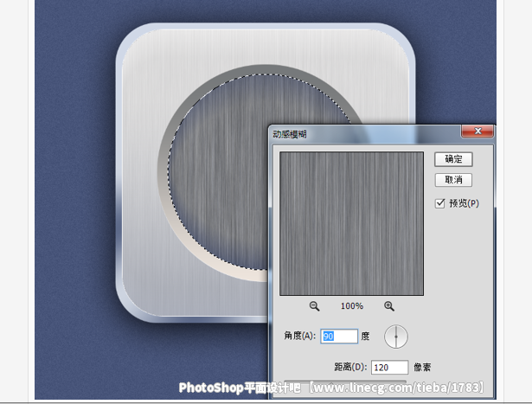Screen dimensions: 532x404
Task: Select the 角度(A) angle input field
Action: pyautogui.click(x=339, y=337)
